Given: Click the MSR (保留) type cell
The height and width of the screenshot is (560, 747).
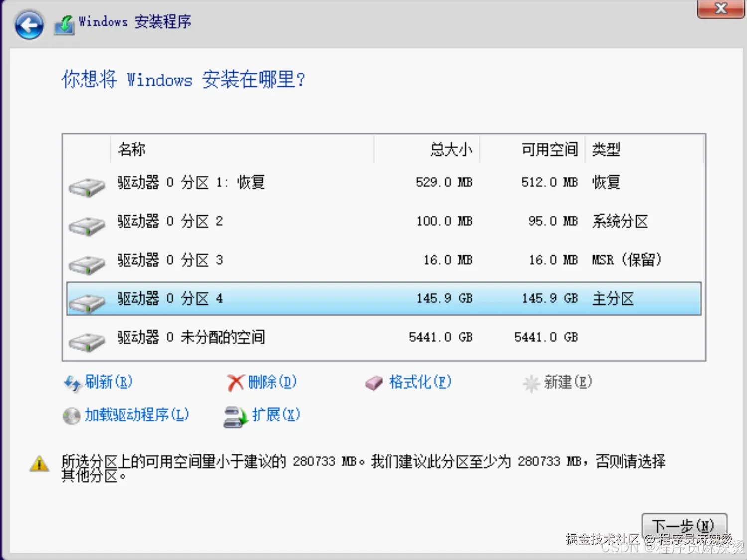Looking at the screenshot, I should 626,260.
